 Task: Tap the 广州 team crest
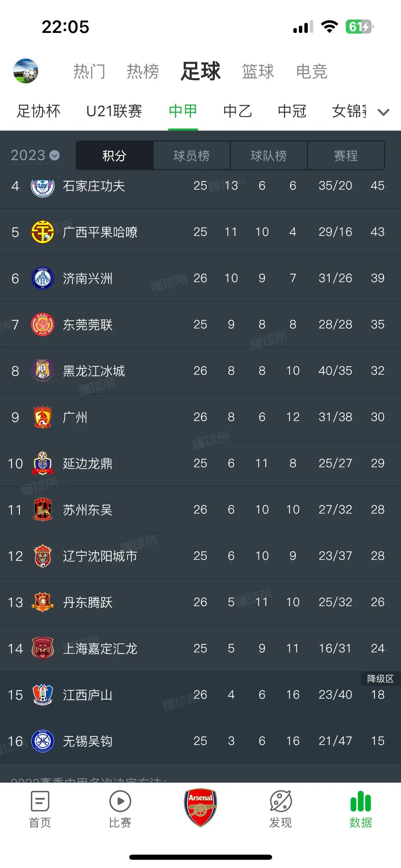point(42,417)
